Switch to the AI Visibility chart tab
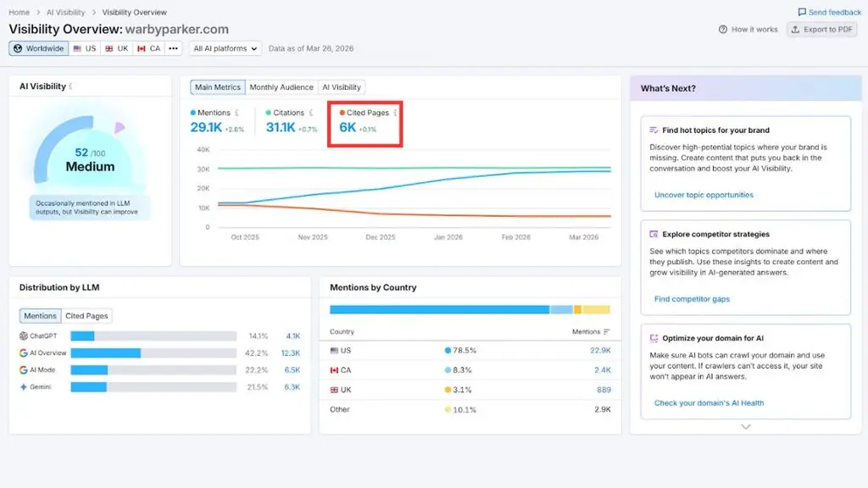The height and width of the screenshot is (488, 868). tap(342, 87)
